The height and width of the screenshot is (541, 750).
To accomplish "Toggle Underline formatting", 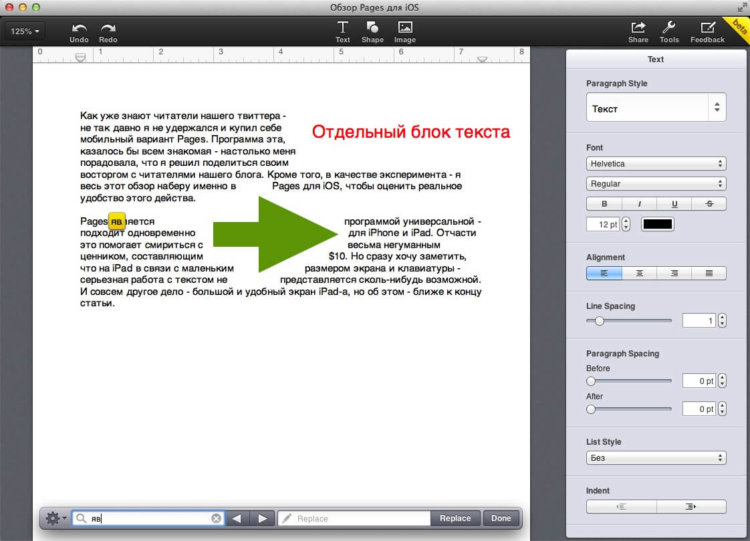I will click(x=674, y=204).
